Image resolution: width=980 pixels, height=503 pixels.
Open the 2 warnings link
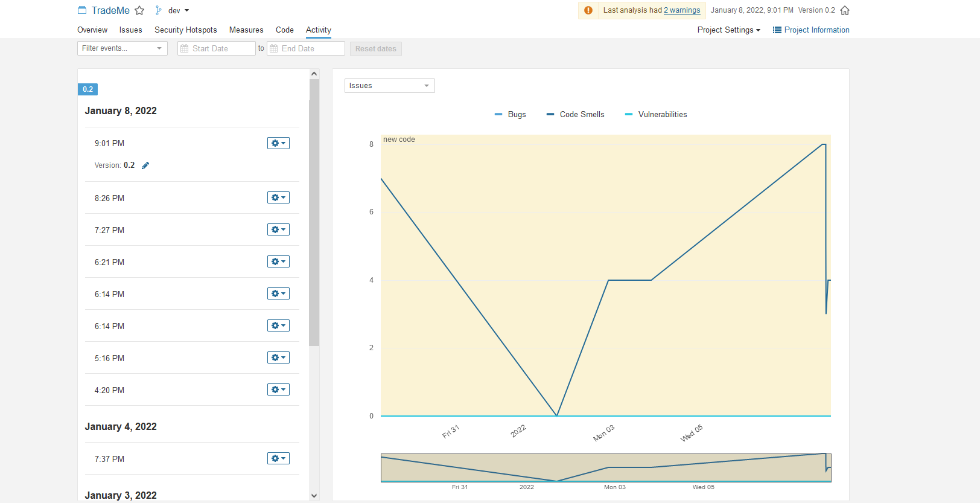[x=682, y=10]
